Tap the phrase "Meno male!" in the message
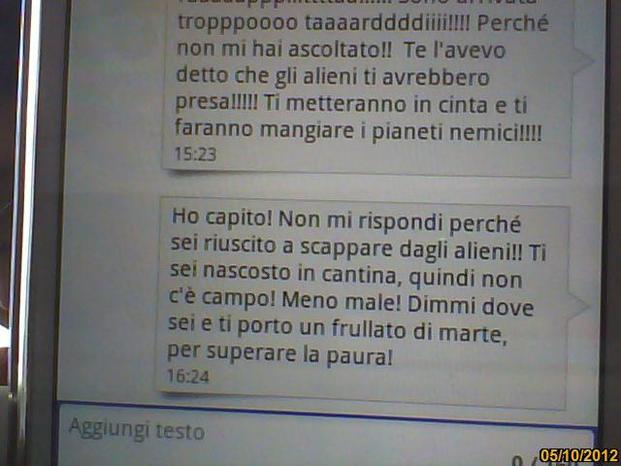 pyautogui.click(x=341, y=301)
